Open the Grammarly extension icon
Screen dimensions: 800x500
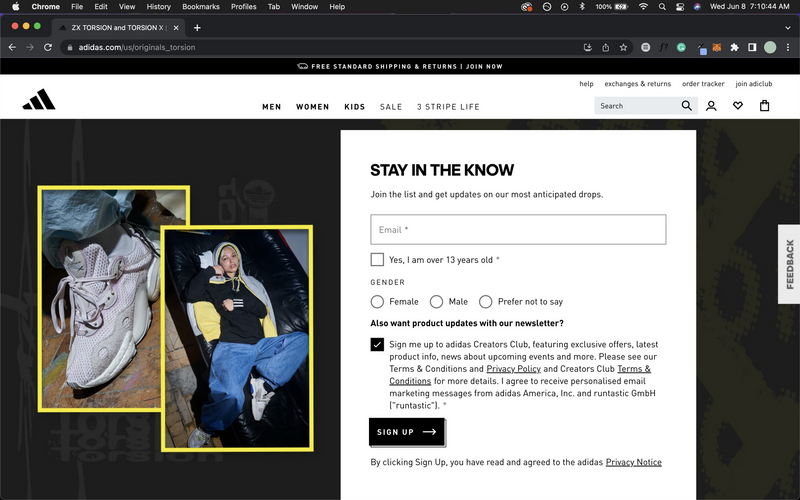click(x=681, y=47)
